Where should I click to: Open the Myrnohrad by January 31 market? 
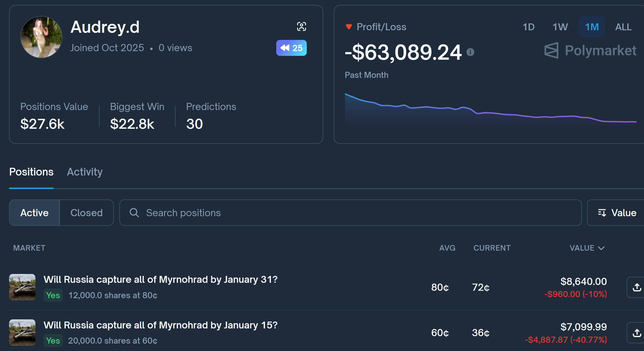tap(161, 279)
